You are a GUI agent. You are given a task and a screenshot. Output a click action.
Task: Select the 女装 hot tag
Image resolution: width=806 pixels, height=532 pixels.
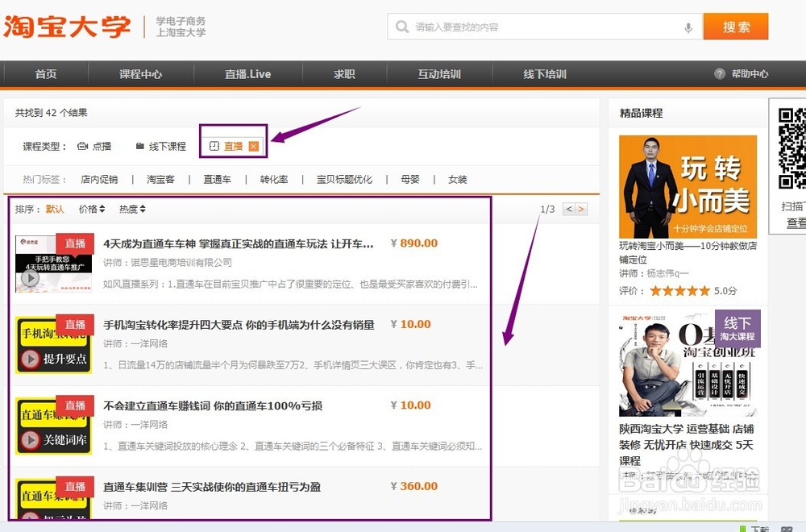(x=458, y=180)
